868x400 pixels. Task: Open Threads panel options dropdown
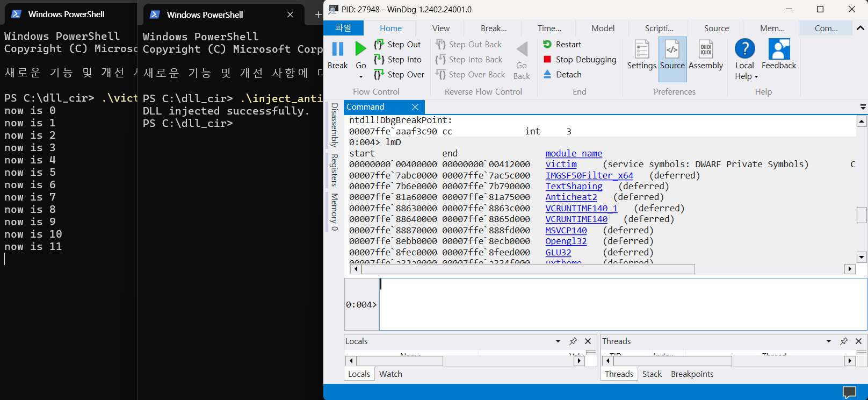click(829, 341)
